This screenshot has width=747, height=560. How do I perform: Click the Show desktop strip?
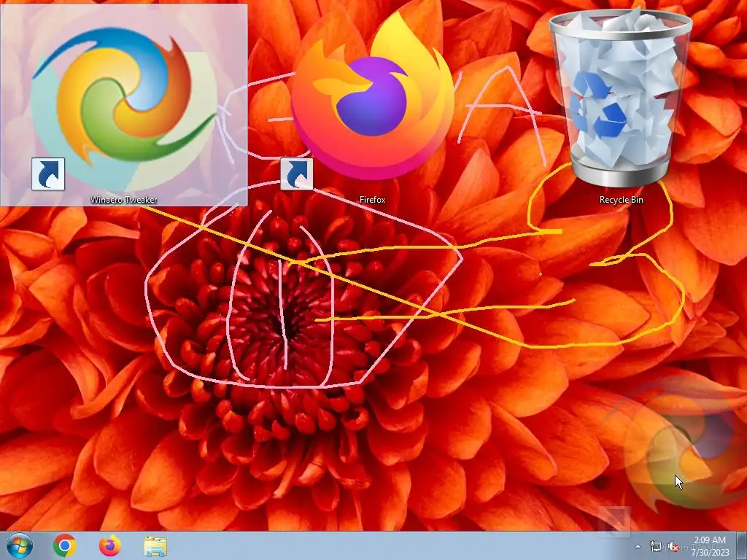click(741, 545)
